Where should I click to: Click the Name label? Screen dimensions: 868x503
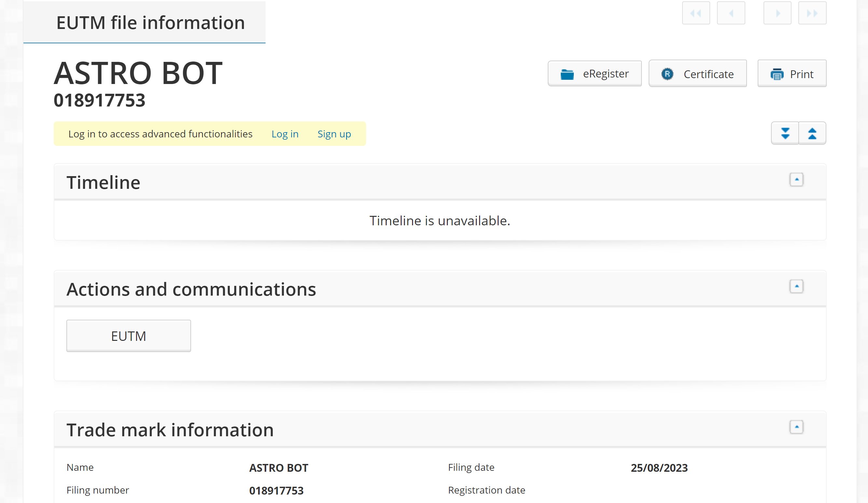(x=80, y=468)
